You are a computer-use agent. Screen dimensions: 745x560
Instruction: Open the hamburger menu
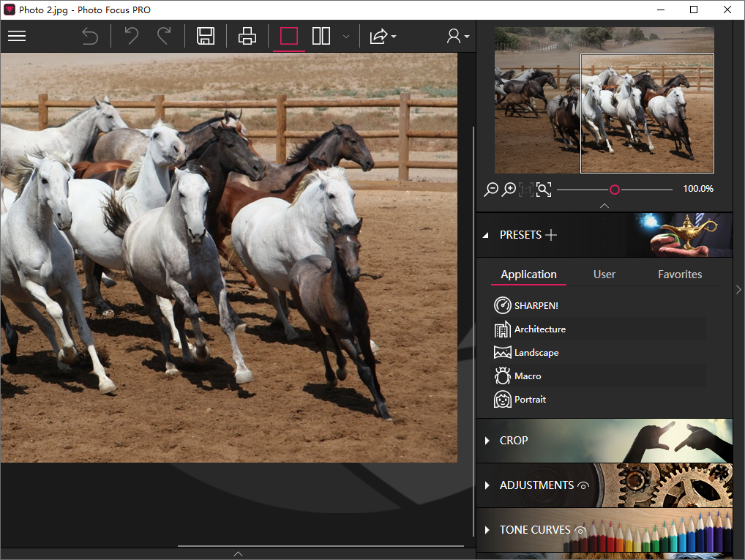tap(16, 35)
